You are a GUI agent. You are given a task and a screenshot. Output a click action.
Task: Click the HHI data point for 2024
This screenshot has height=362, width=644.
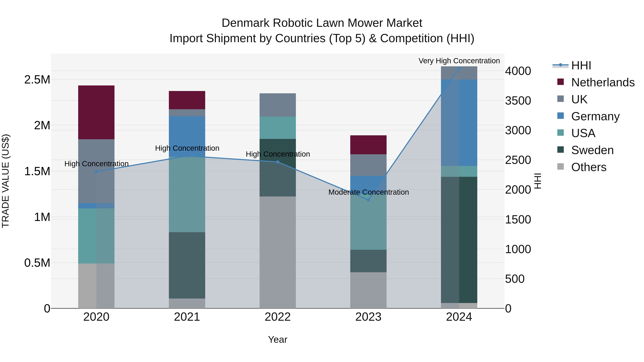coord(459,68)
